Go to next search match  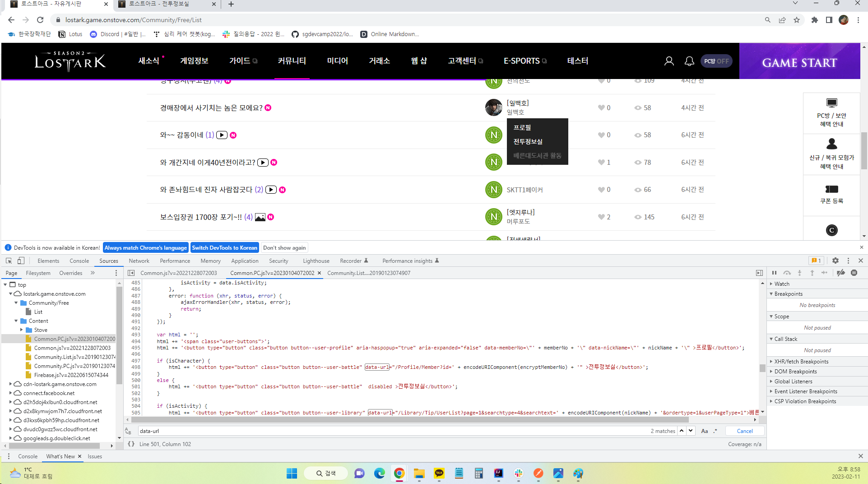tap(691, 431)
